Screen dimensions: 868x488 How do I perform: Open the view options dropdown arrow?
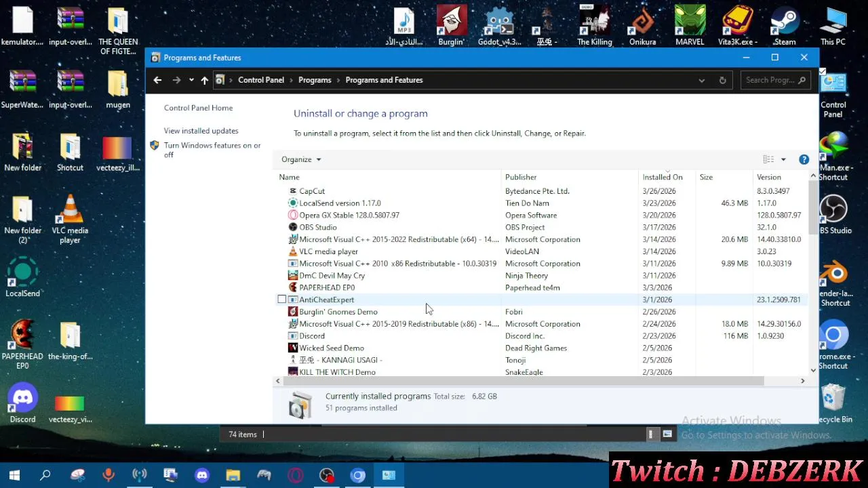(783, 159)
